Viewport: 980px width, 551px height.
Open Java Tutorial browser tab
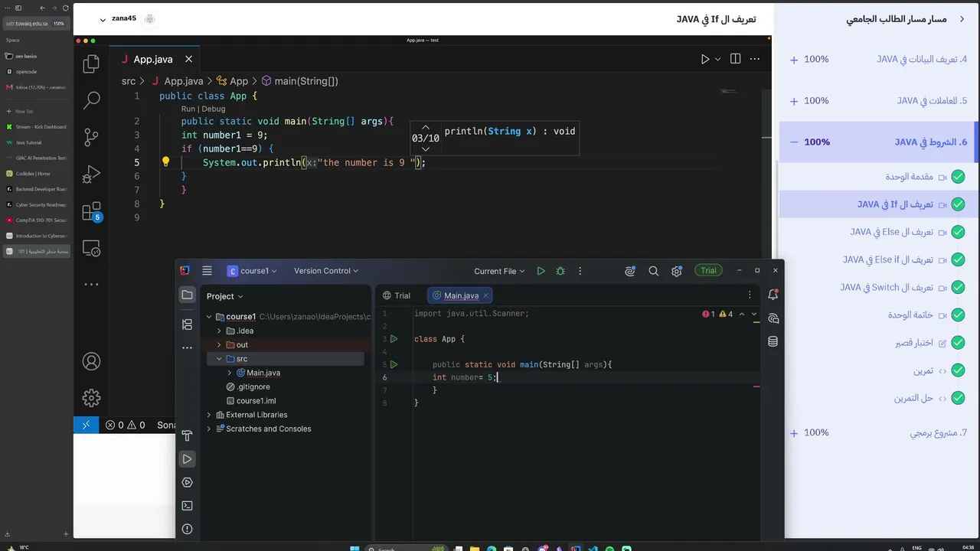coord(37,142)
